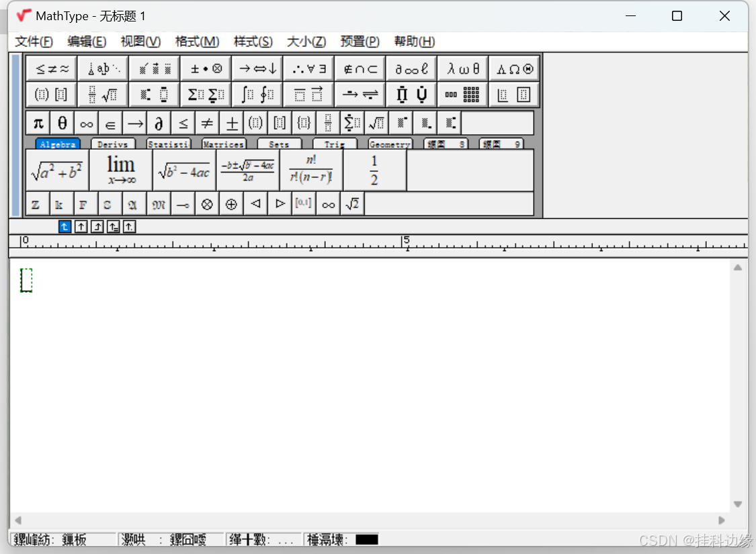Image resolution: width=756 pixels, height=554 pixels.
Task: Switch to the Matrices tab
Action: (x=224, y=144)
